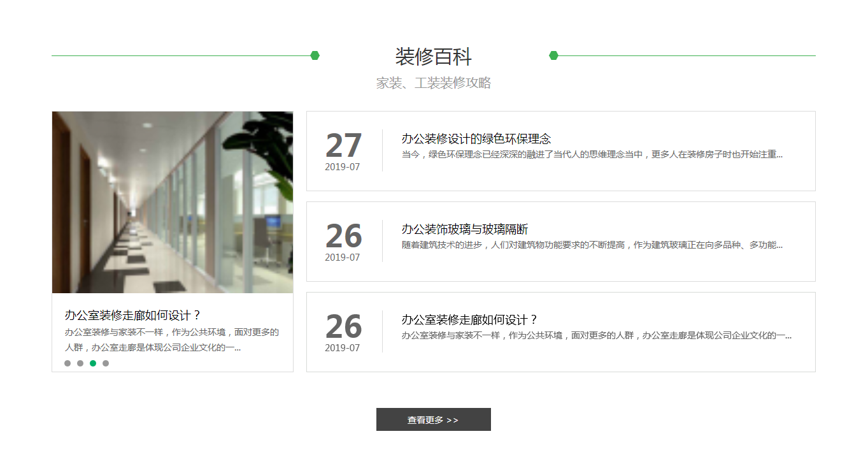Click the carousel description text under the image title

pyautogui.click(x=171, y=340)
